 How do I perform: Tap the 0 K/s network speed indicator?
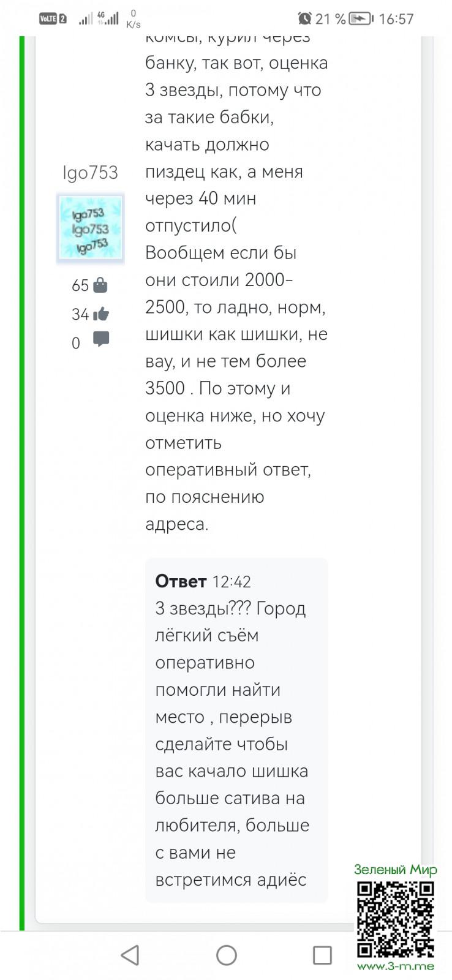[134, 19]
